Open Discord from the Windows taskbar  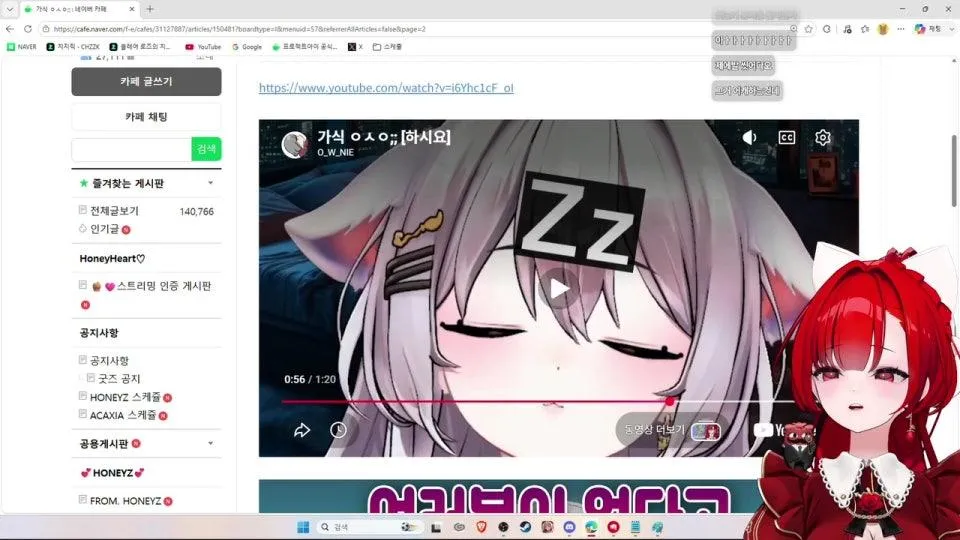click(x=569, y=527)
